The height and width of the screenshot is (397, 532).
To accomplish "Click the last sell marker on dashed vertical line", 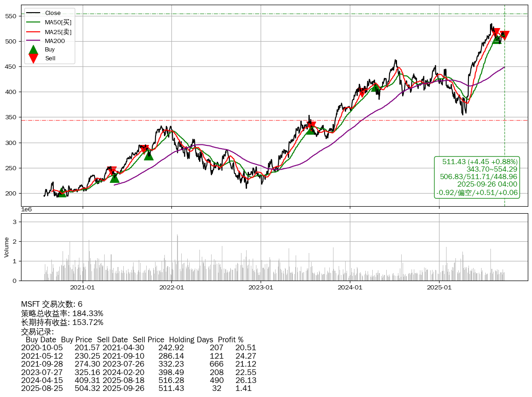I will [x=504, y=36].
